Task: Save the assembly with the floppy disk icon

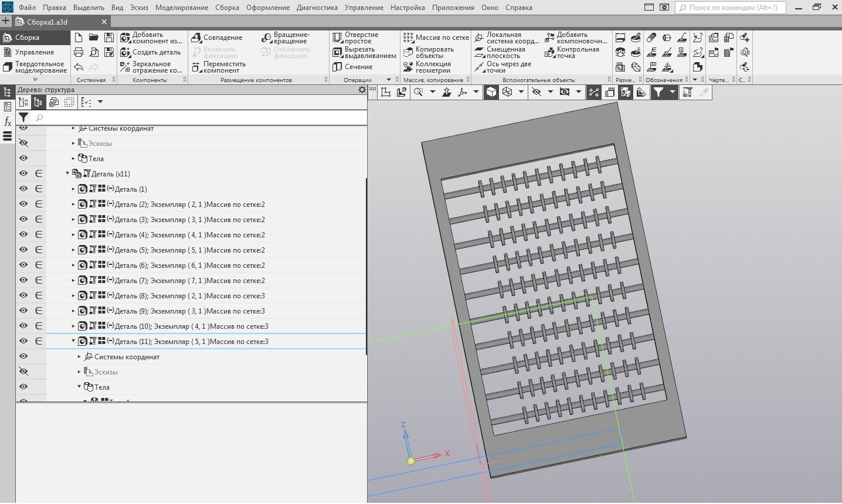Action: click(x=109, y=38)
